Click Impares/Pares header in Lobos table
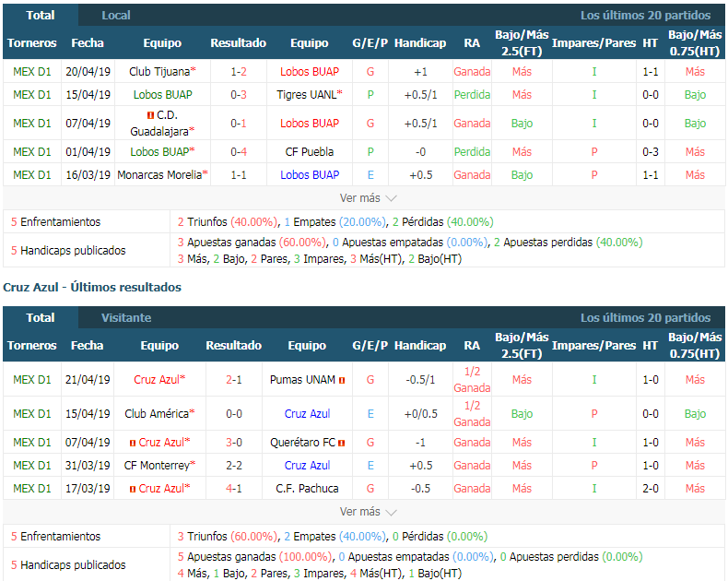Screen dimensions: 728x581 (x=593, y=43)
